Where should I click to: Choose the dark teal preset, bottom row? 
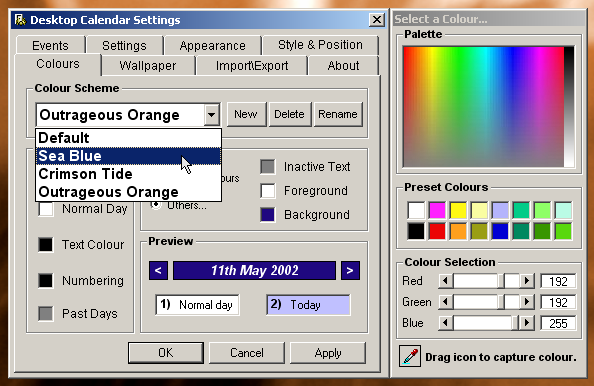521,231
